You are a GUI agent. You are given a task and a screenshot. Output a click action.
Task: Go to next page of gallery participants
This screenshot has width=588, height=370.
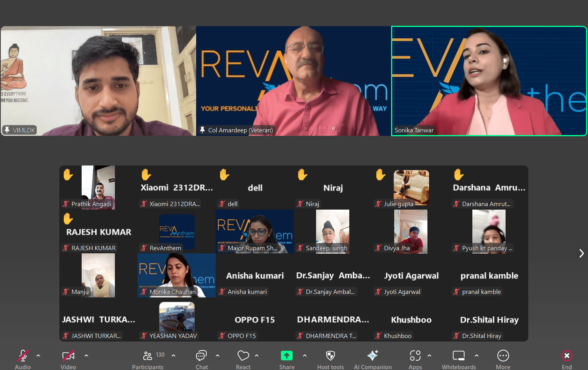coord(581,253)
